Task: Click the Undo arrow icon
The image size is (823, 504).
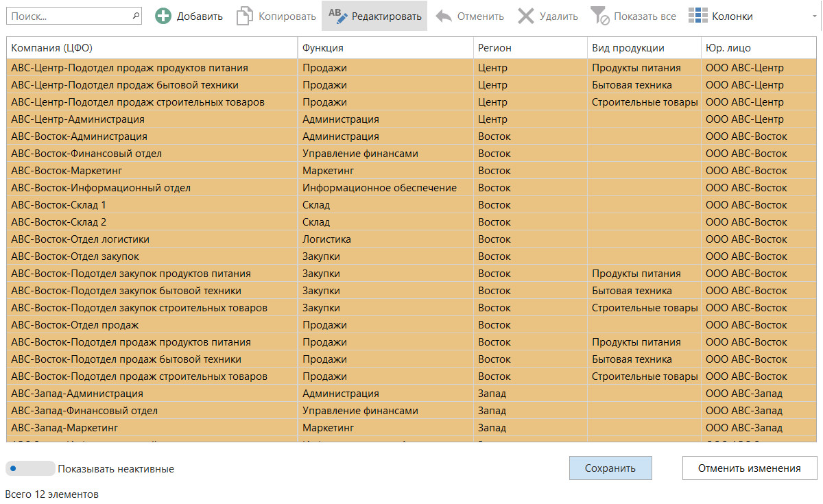Action: [444, 16]
